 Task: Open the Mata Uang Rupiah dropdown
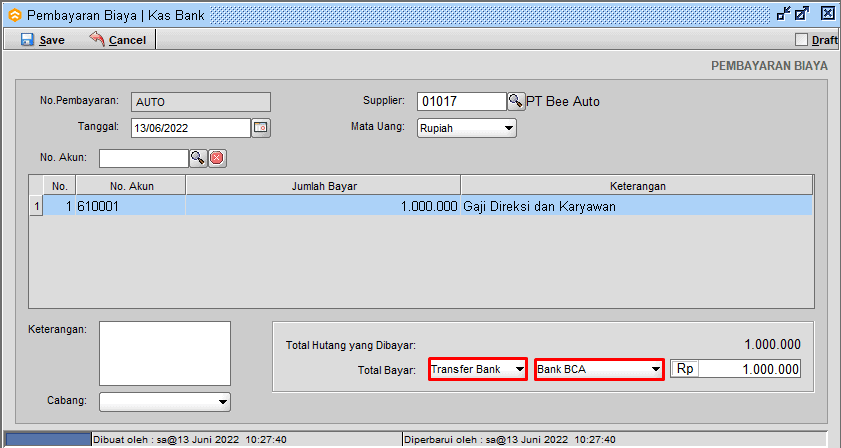pyautogui.click(x=467, y=128)
